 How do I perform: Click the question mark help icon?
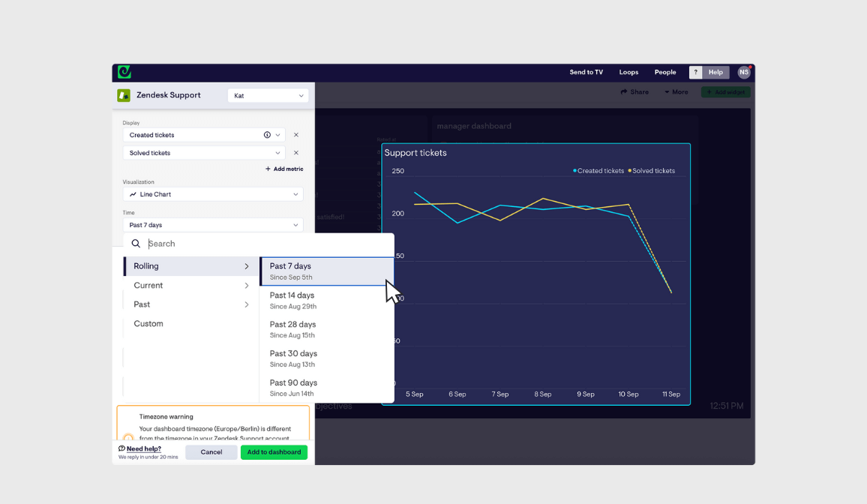[695, 73]
